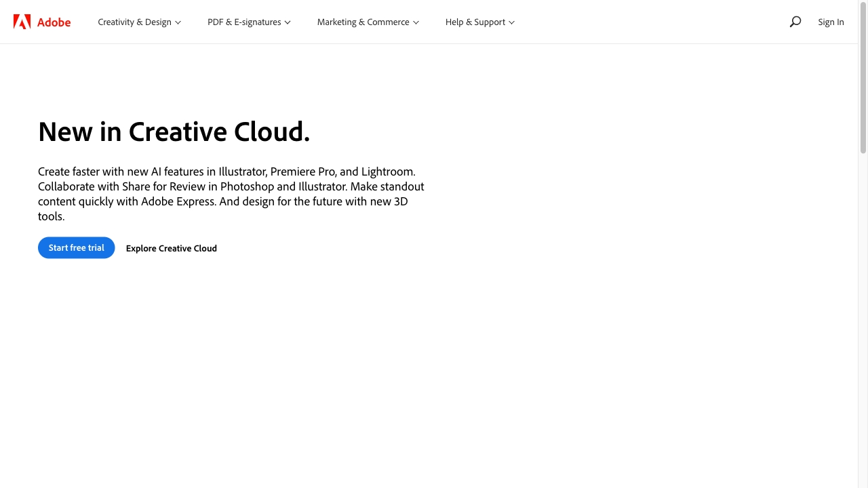The height and width of the screenshot is (488, 868).
Task: Click the Adobe wordmark text in header
Action: coord(54,22)
